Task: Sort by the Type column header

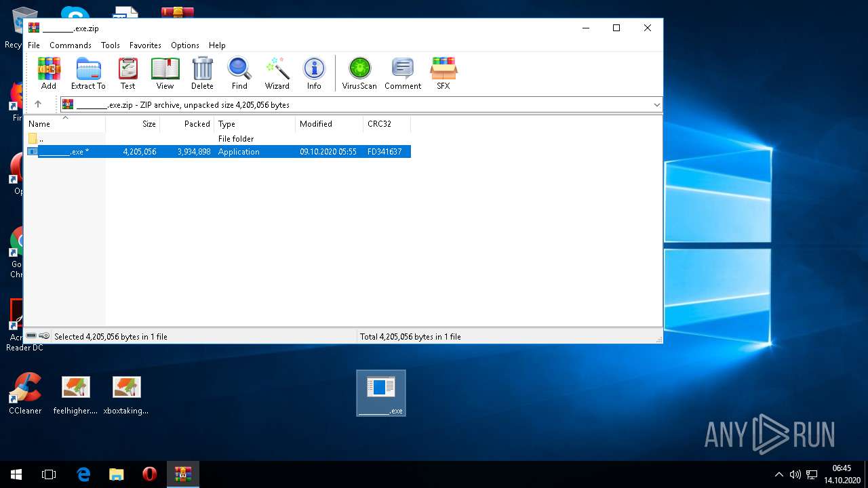Action: pos(255,124)
